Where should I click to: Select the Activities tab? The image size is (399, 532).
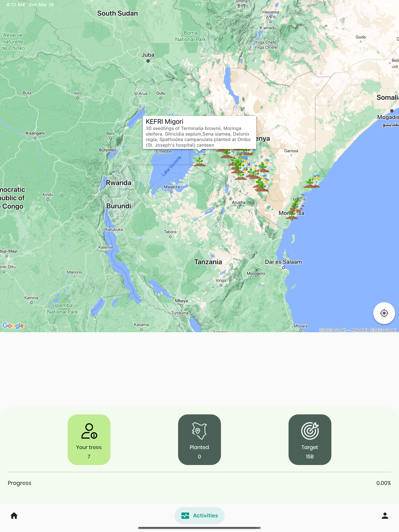(x=199, y=515)
